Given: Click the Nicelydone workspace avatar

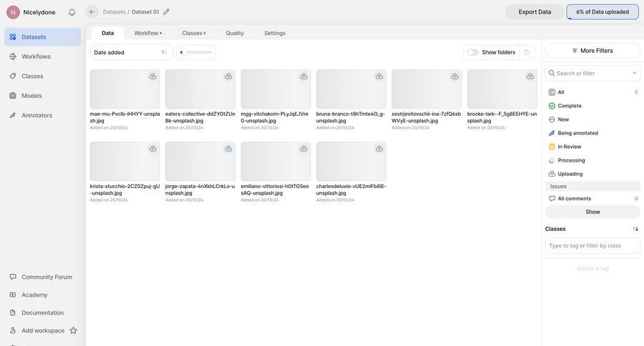Looking at the screenshot, I should (x=13, y=12).
